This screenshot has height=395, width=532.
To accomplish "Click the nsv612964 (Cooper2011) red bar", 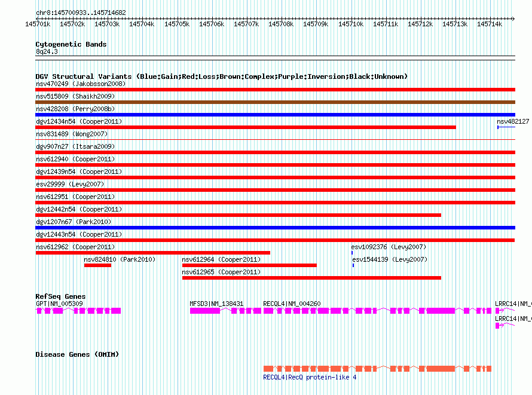I will click(249, 265).
